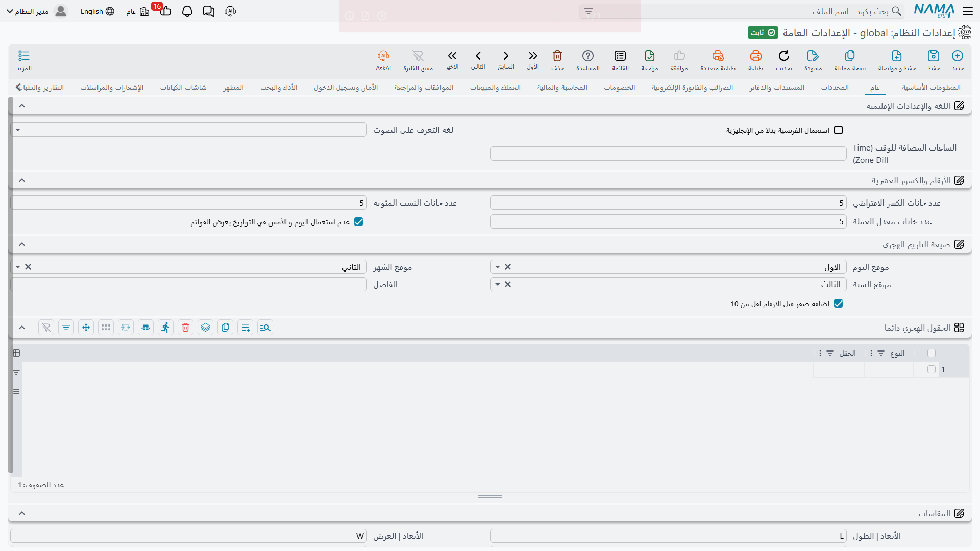Open day position (موقع اليوم) dropdown
This screenshot has height=551, width=980.
(x=498, y=267)
